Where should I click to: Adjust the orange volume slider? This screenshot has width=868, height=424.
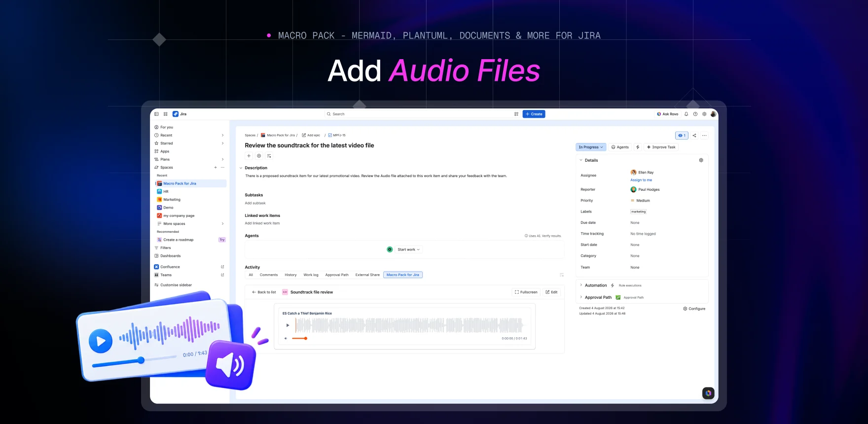[299, 338]
